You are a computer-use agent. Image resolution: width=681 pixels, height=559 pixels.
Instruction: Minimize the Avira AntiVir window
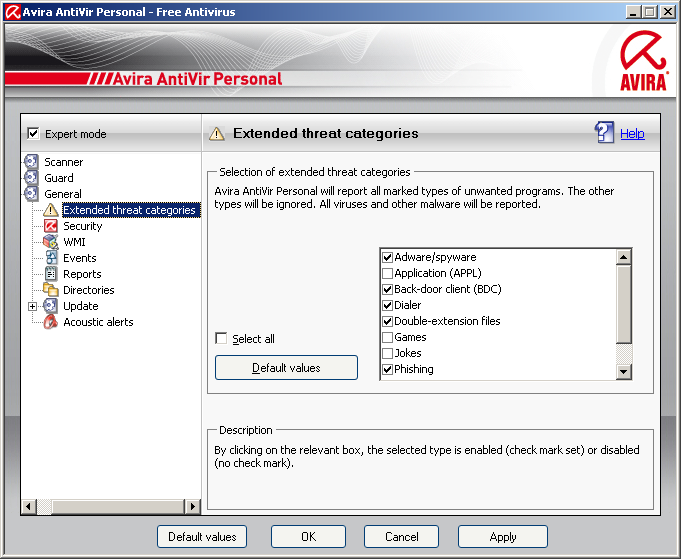coord(633,12)
